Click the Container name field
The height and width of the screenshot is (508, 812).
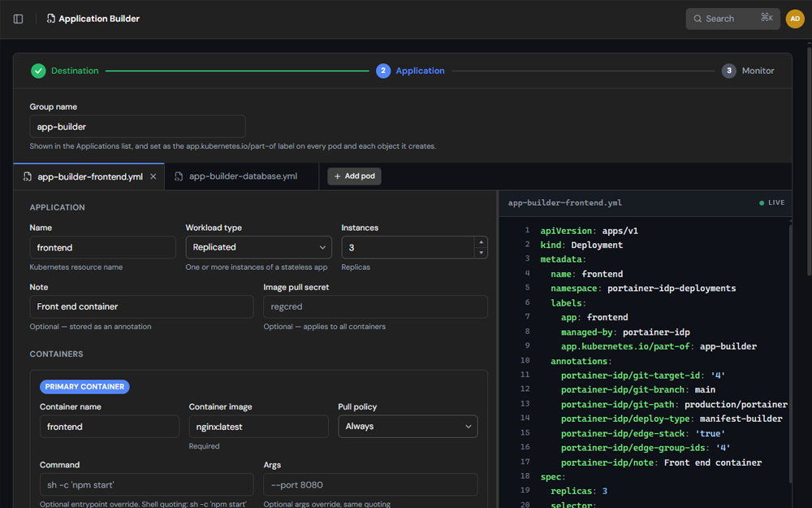point(110,427)
